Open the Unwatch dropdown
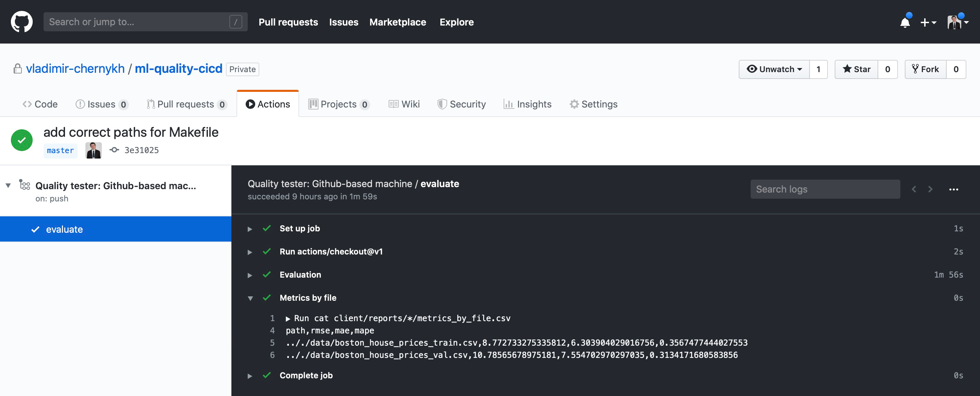Image resolution: width=980 pixels, height=396 pixels. point(774,69)
